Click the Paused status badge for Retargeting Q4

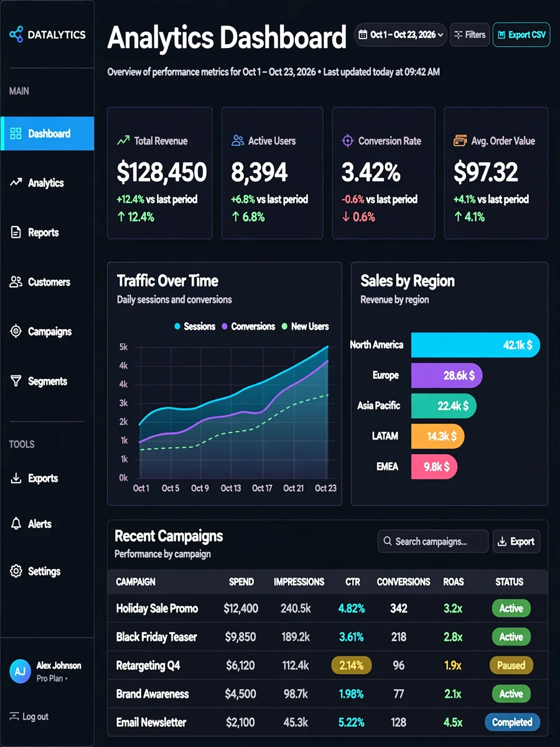tap(511, 665)
